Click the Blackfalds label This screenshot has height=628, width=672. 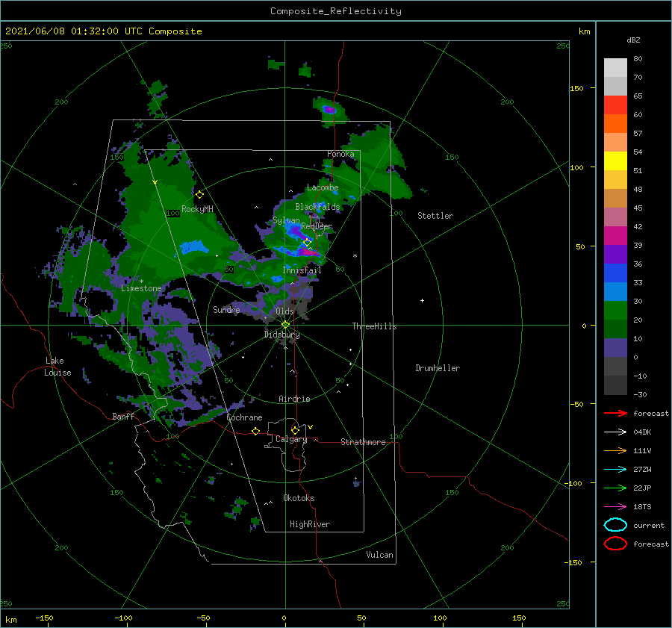[x=317, y=207]
